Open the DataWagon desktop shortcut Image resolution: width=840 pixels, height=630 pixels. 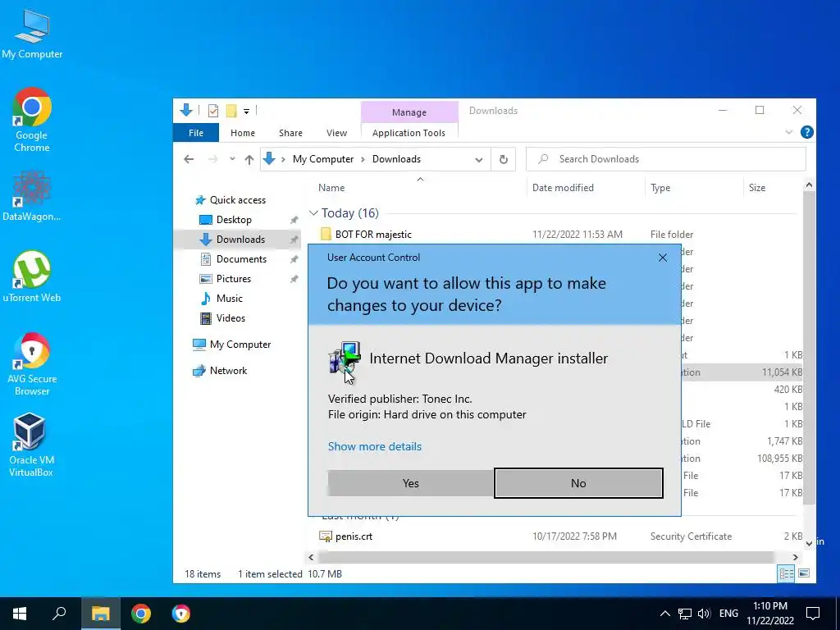click(32, 195)
